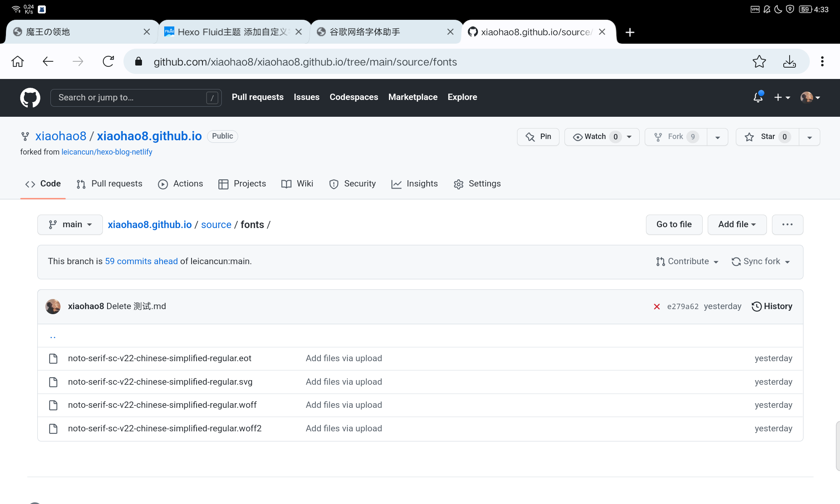Pin this repository
The height and width of the screenshot is (504, 840).
tap(538, 137)
